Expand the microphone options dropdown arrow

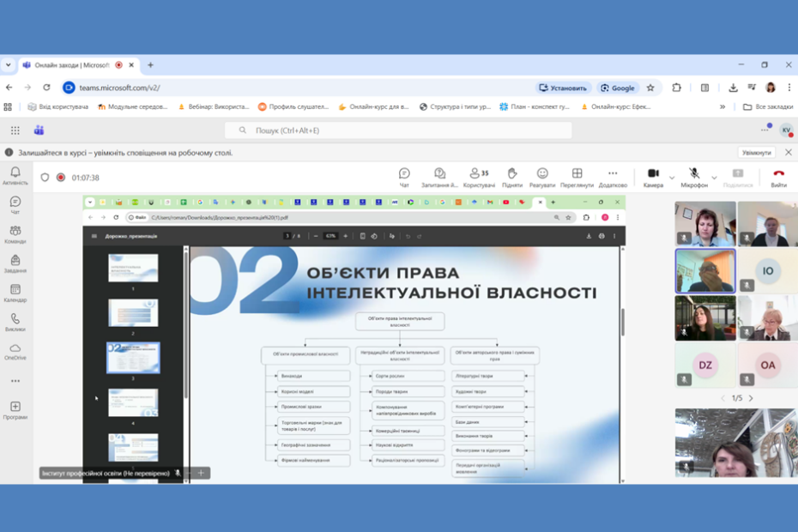714,178
